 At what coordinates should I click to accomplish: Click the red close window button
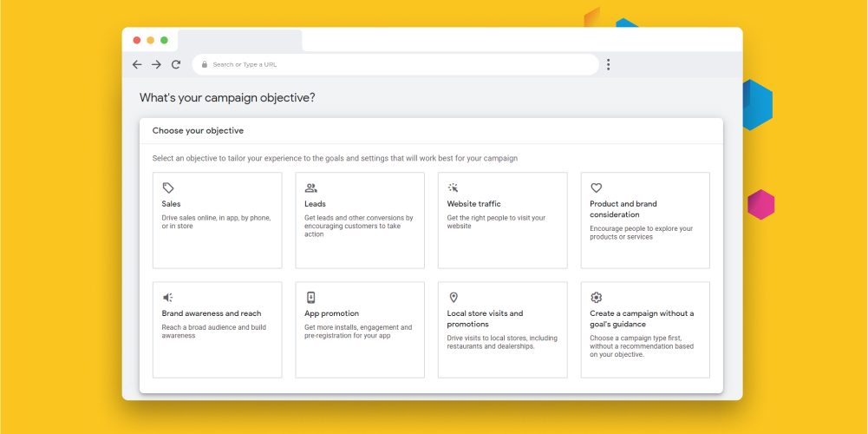point(137,41)
